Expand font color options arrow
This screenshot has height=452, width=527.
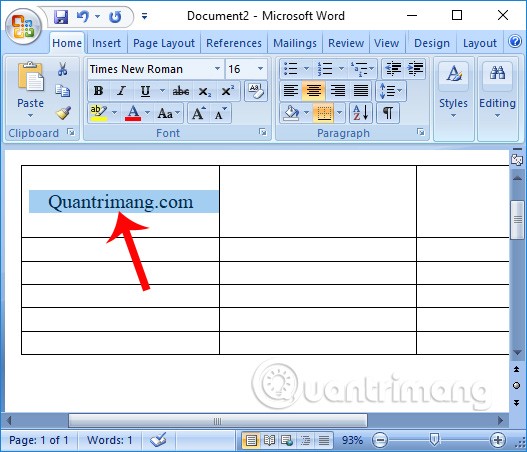(x=147, y=113)
